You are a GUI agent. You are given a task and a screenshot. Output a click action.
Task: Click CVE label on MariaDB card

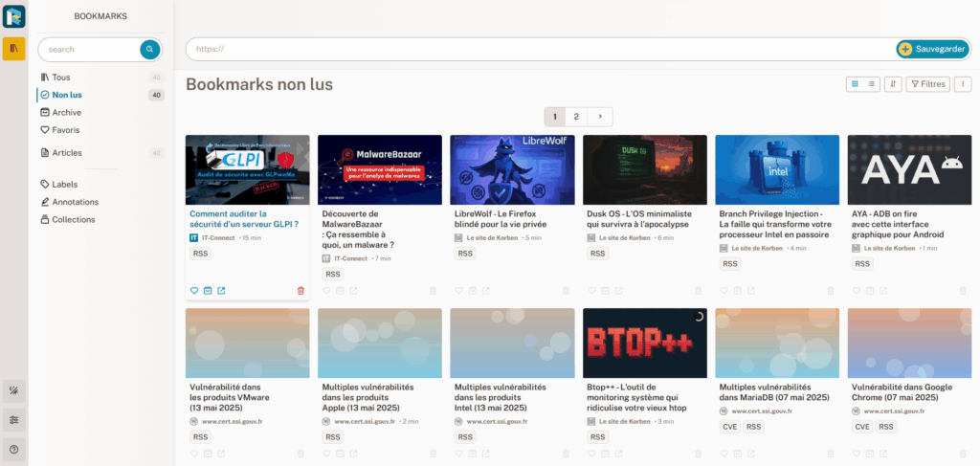click(x=730, y=427)
